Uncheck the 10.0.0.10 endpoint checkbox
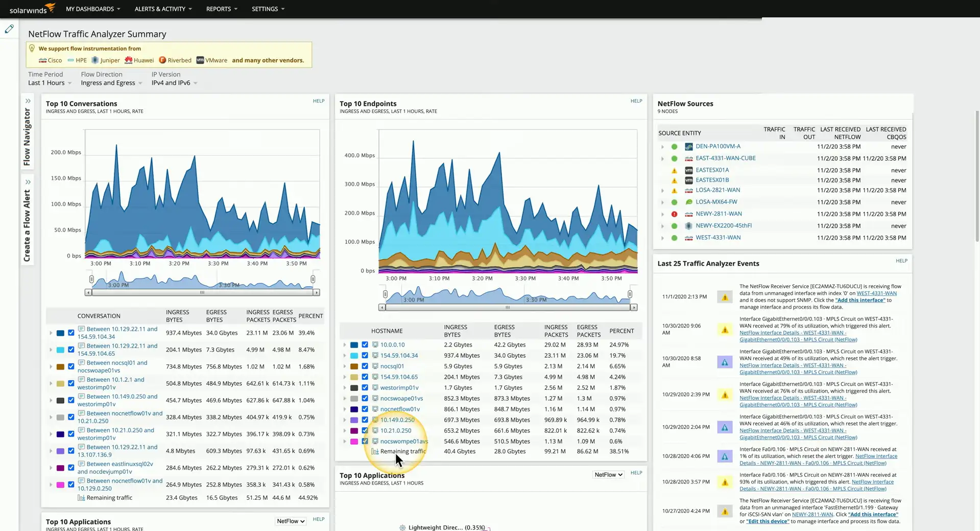Viewport: 980px width, 531px height. tap(365, 345)
